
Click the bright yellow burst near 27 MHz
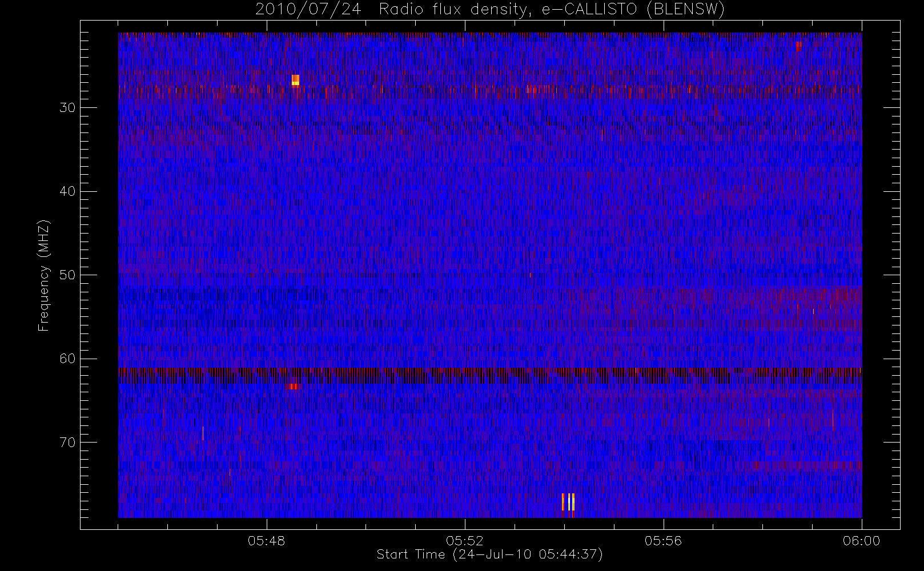(295, 81)
